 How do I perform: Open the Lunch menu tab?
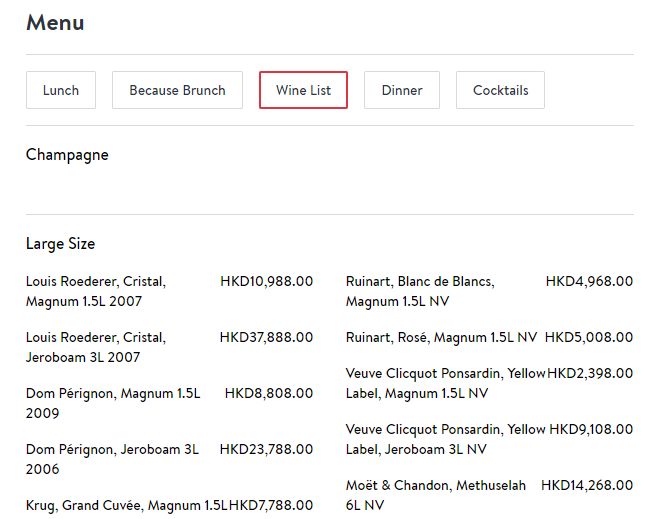[61, 90]
